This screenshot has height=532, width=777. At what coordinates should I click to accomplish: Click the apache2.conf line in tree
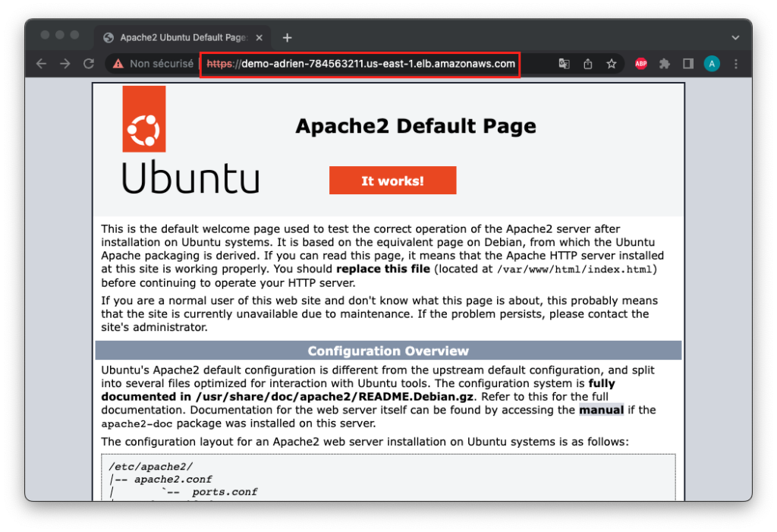point(173,480)
